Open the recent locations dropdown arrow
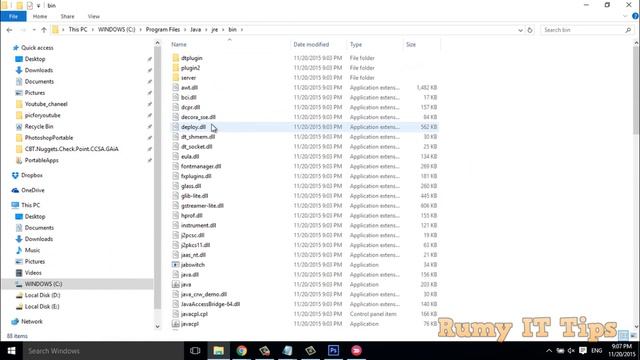 [x=34, y=30]
